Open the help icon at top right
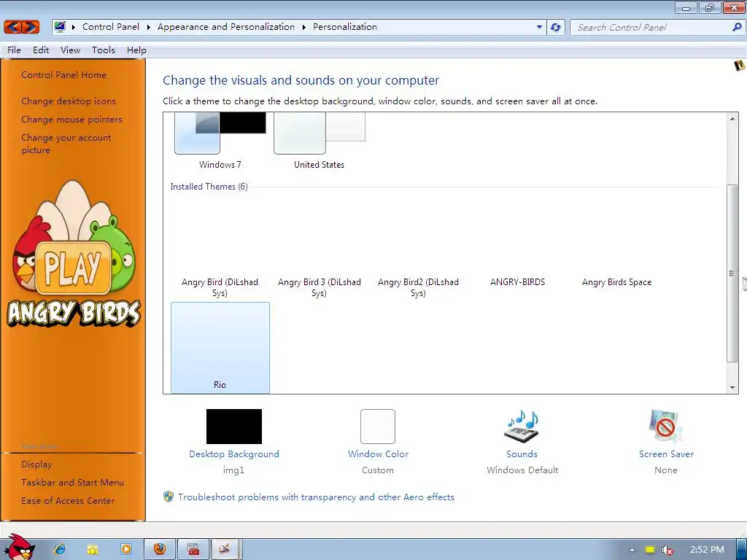This screenshot has height=560, width=747. tap(740, 65)
